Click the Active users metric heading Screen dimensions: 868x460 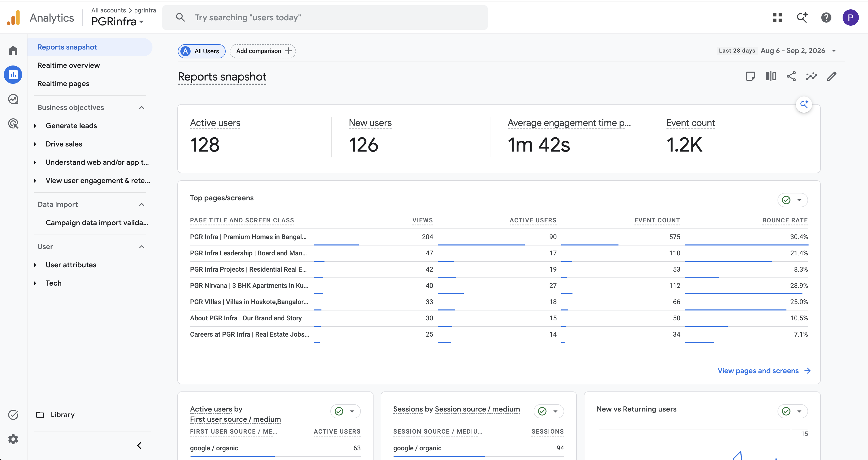[215, 123]
